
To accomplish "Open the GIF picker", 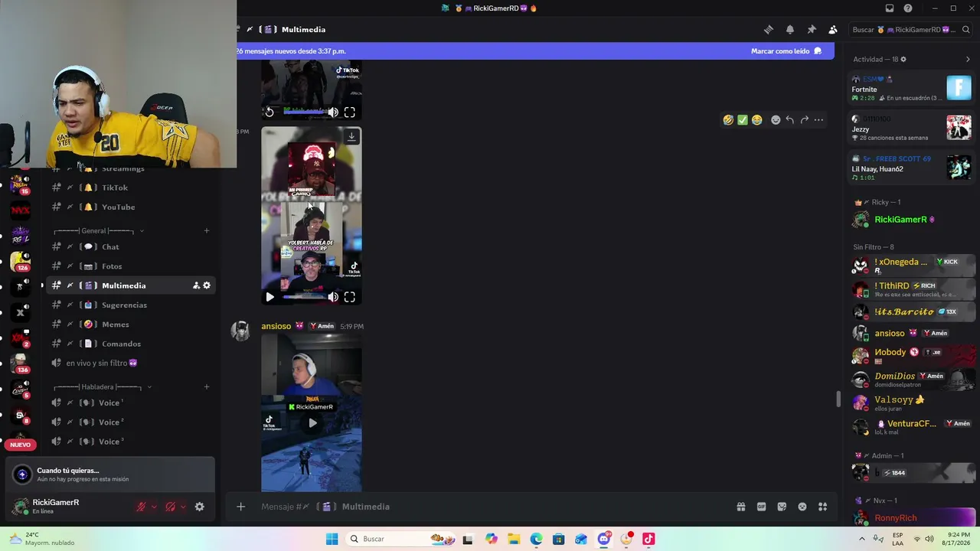I will click(762, 507).
